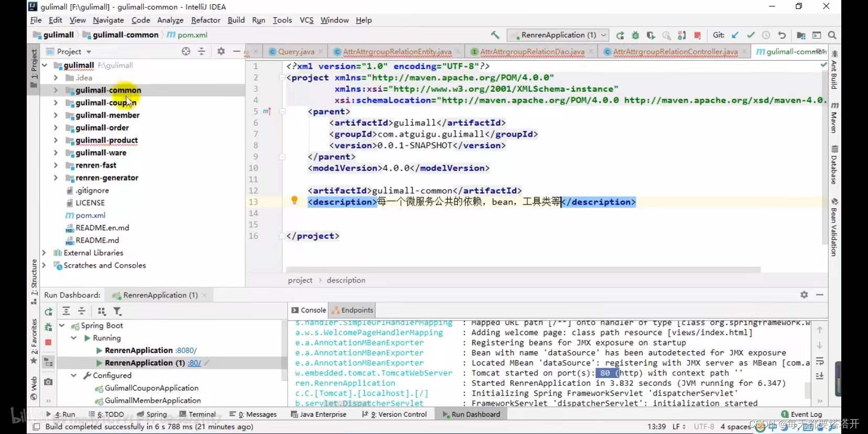Screen dimensions: 868x434
Task: Collapse the Spring Boot node in Run Dashboard
Action: pyautogui.click(x=62, y=325)
